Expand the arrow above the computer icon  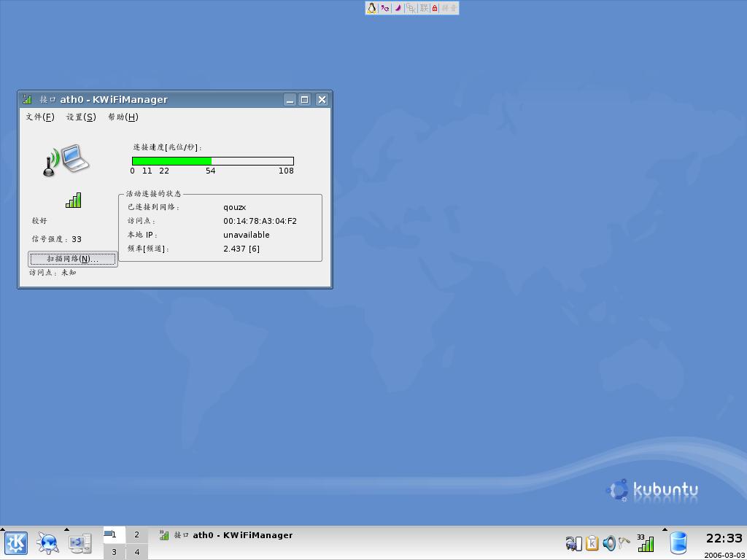pyautogui.click(x=66, y=529)
